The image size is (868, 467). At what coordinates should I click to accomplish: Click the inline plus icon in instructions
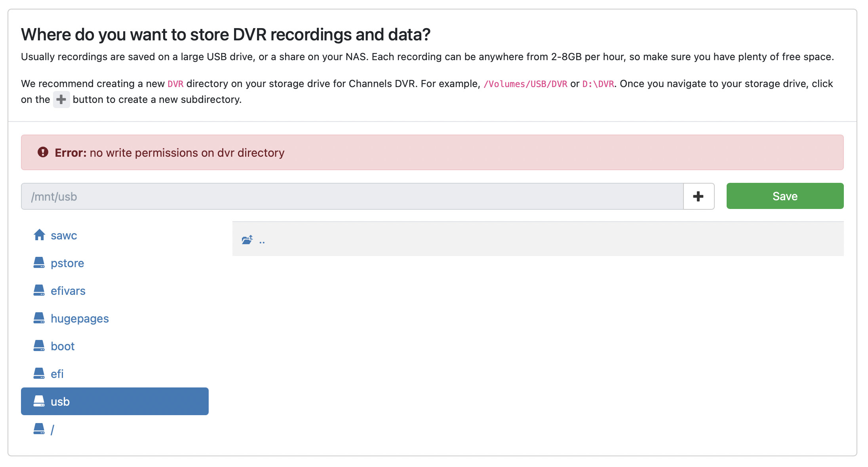click(x=61, y=99)
